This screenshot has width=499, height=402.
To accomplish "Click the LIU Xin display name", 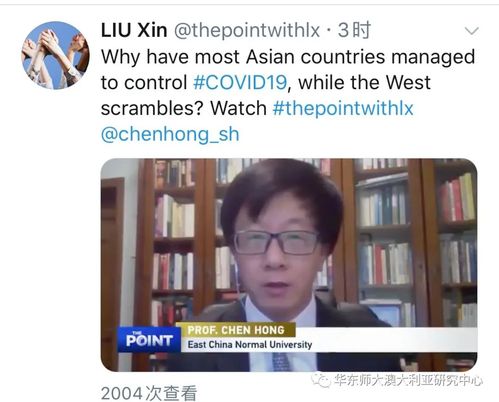I will coord(134,30).
